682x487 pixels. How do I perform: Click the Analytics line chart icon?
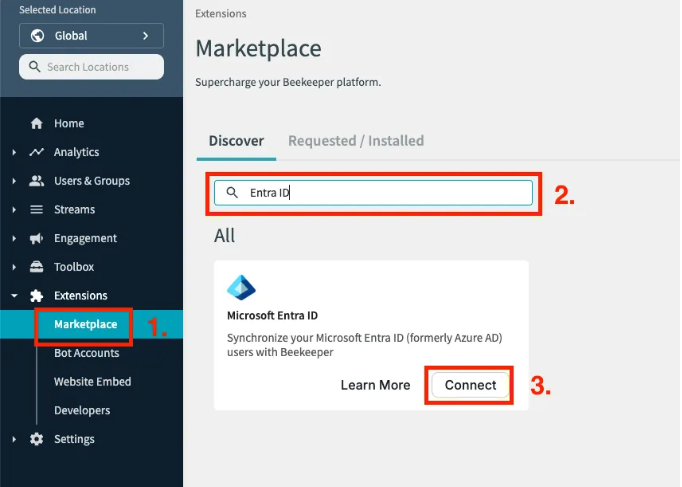pyautogui.click(x=37, y=152)
